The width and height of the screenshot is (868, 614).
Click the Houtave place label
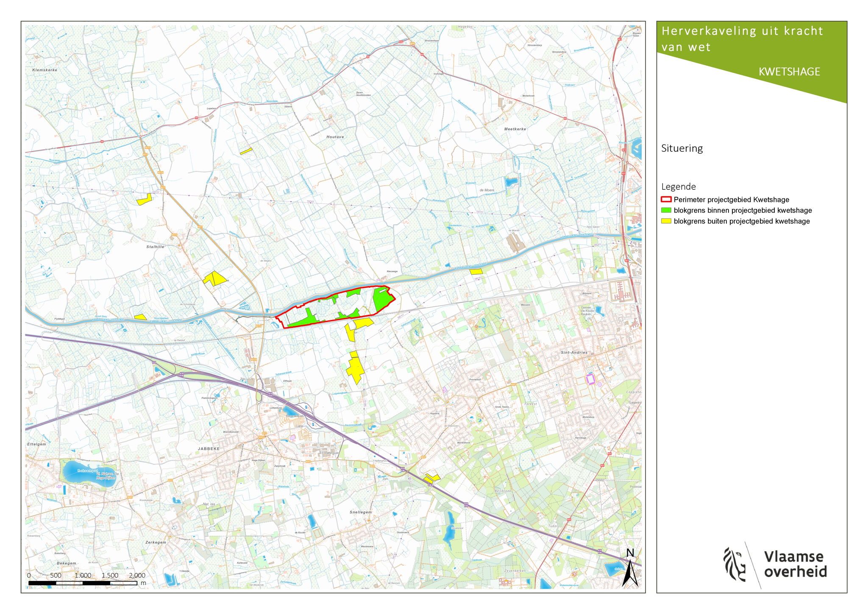click(x=335, y=137)
